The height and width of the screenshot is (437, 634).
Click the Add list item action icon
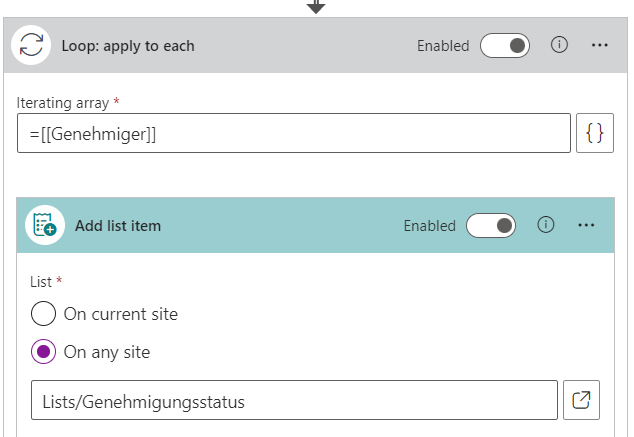pyautogui.click(x=44, y=226)
